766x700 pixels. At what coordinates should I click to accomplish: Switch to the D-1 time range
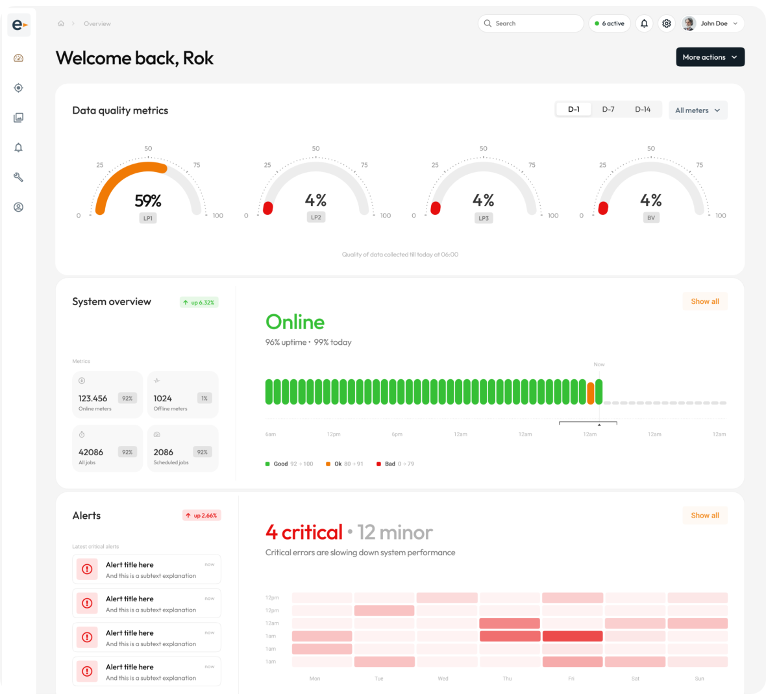coord(574,109)
